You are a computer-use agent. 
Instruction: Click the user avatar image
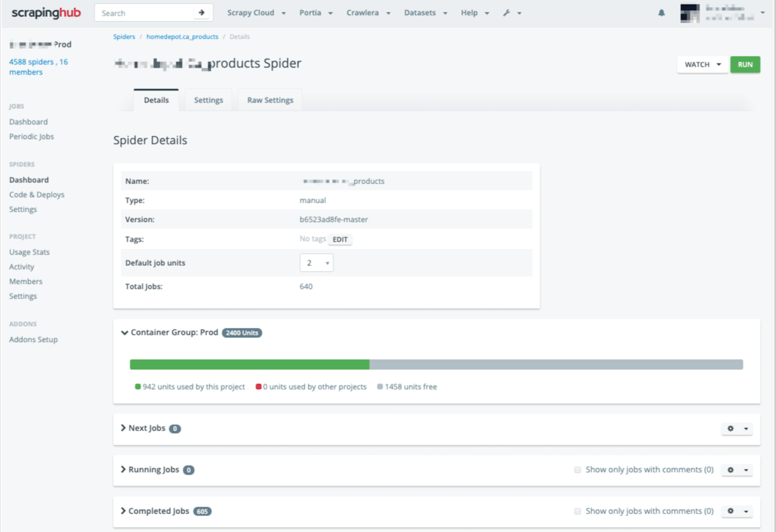tap(690, 13)
